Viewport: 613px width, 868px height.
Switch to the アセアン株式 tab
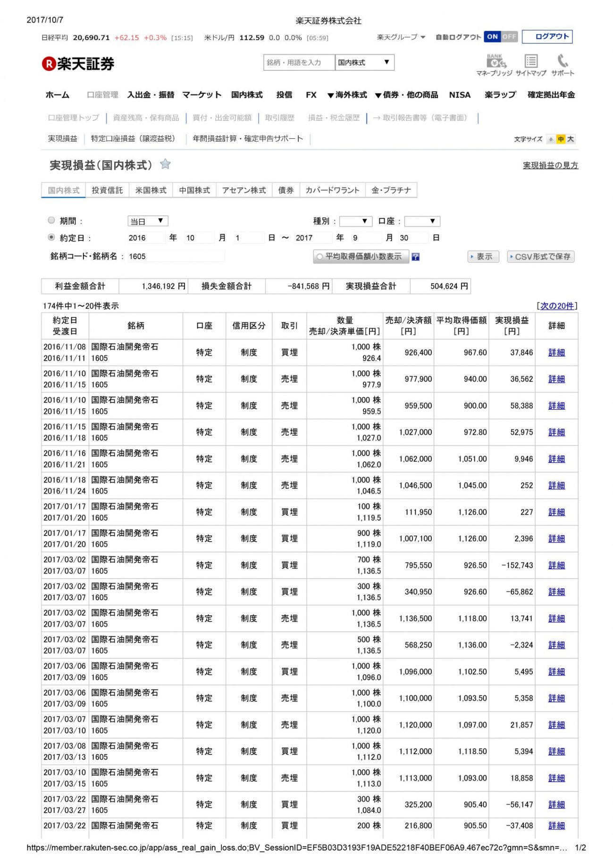click(244, 190)
